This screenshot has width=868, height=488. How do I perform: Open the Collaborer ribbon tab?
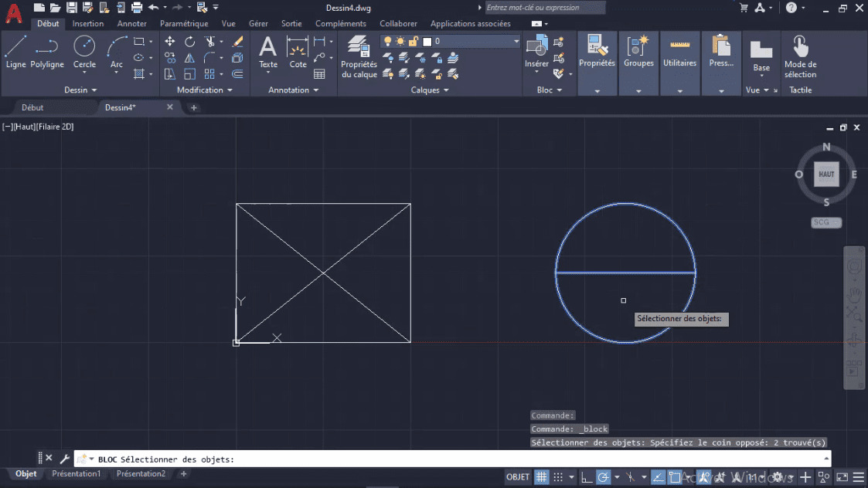(398, 24)
